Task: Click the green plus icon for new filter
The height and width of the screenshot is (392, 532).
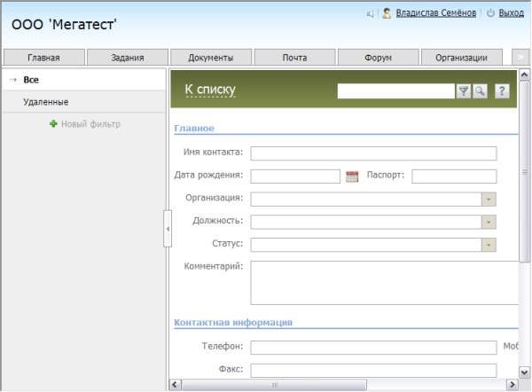Action: point(53,124)
